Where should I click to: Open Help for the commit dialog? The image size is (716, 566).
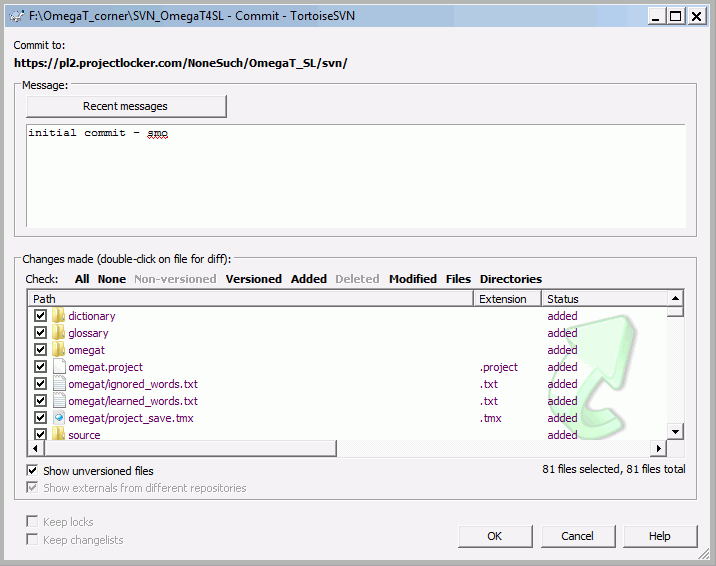pyautogui.click(x=660, y=536)
